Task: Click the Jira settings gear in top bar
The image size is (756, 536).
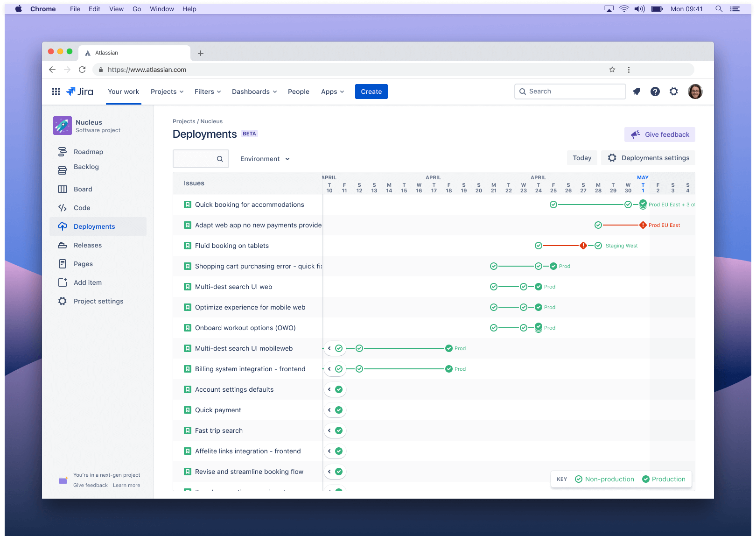Action: pyautogui.click(x=673, y=92)
